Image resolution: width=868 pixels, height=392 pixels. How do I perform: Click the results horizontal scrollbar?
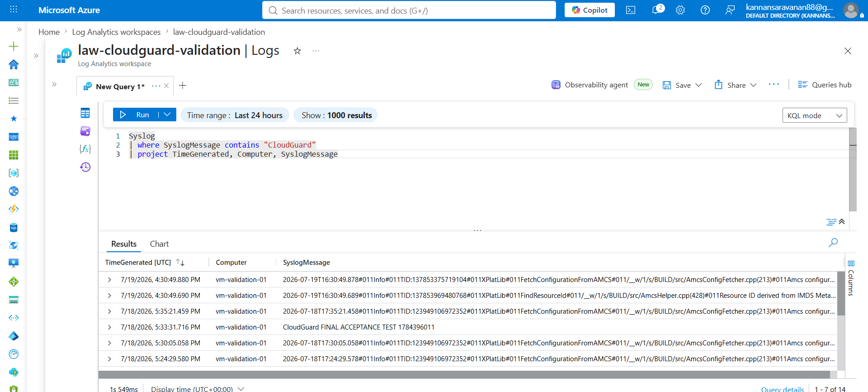coord(464,375)
